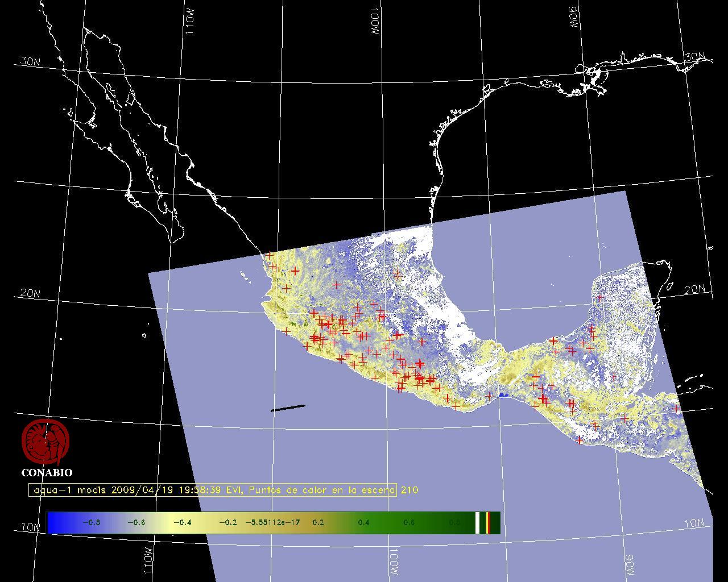Click the '20N' label on the left edge

(30, 293)
